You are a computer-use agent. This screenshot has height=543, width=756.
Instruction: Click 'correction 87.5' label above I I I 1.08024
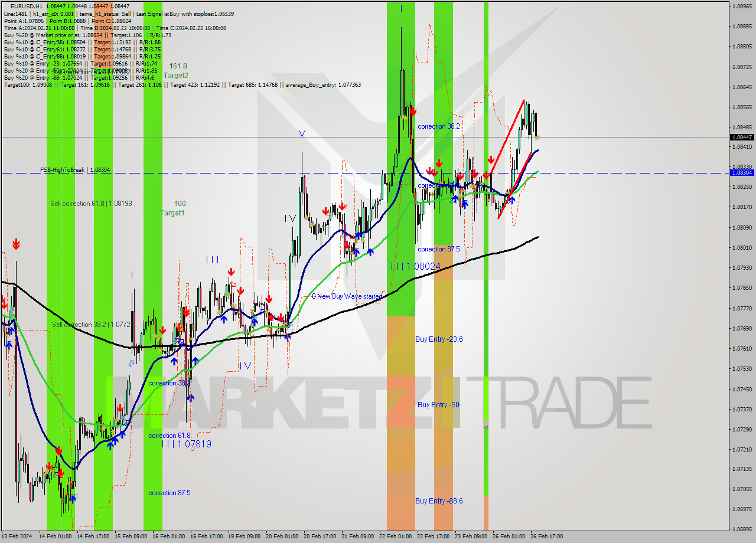click(439, 249)
